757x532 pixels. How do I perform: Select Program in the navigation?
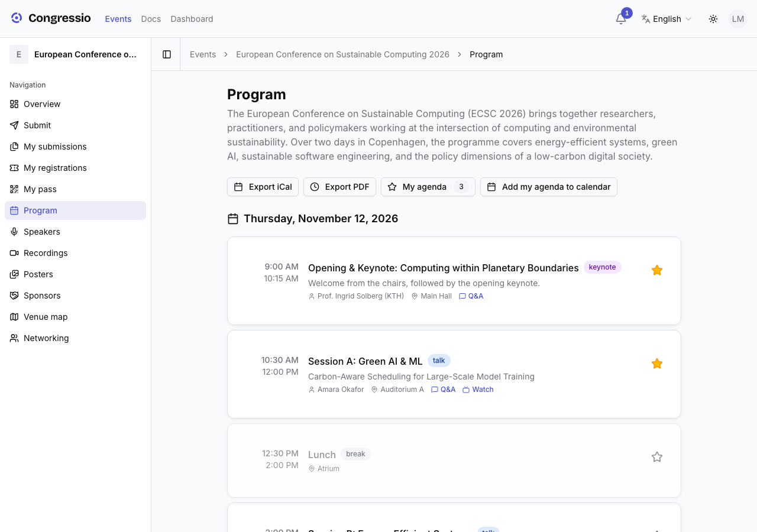pos(75,210)
